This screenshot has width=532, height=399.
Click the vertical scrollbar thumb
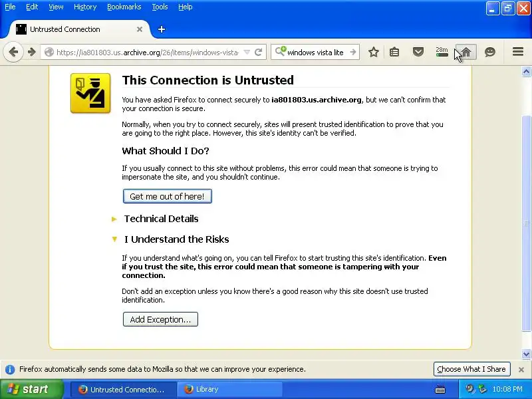tap(526, 223)
